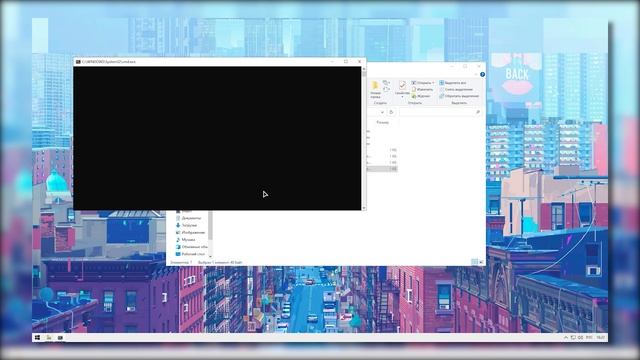The image size is (640, 360).
Task: Select the highlighted file row in Explorer
Action: [382, 169]
